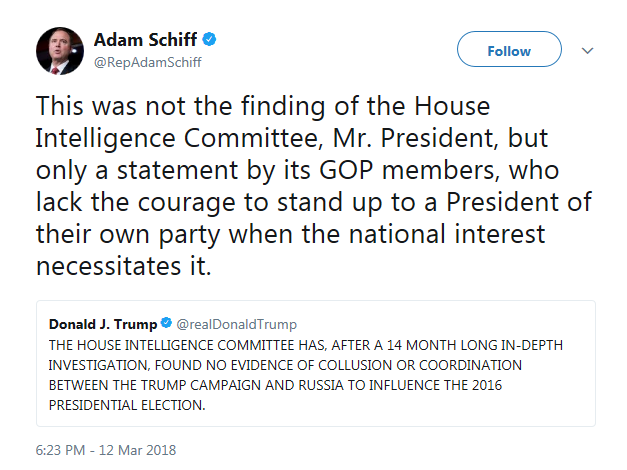Follow Adam Schiff's account
627x470 pixels.
coord(509,49)
